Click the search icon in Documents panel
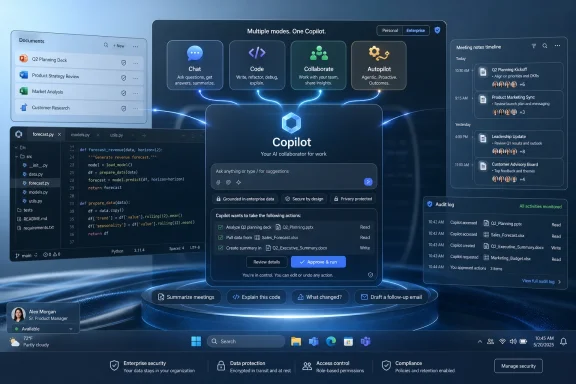This screenshot has height=384, width=576. click(106, 45)
